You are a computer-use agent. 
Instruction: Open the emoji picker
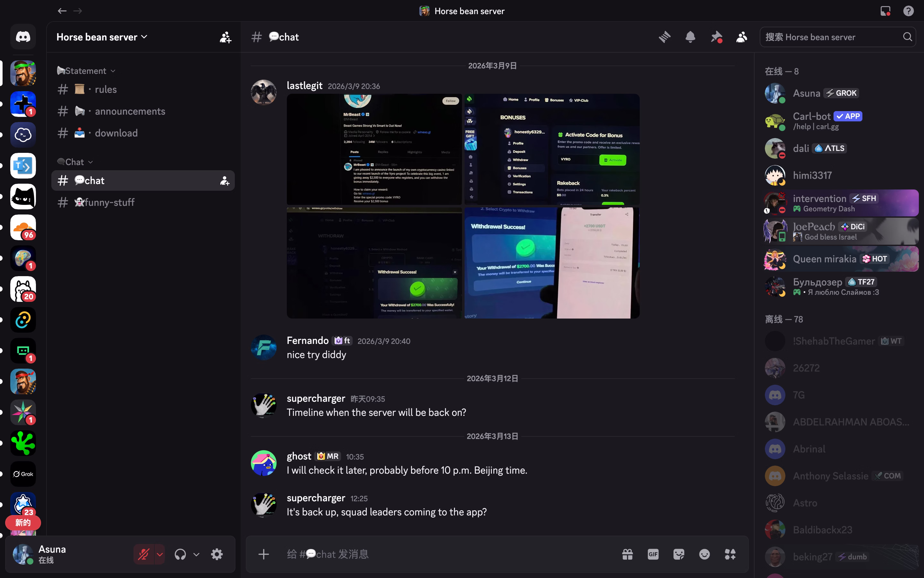(705, 554)
